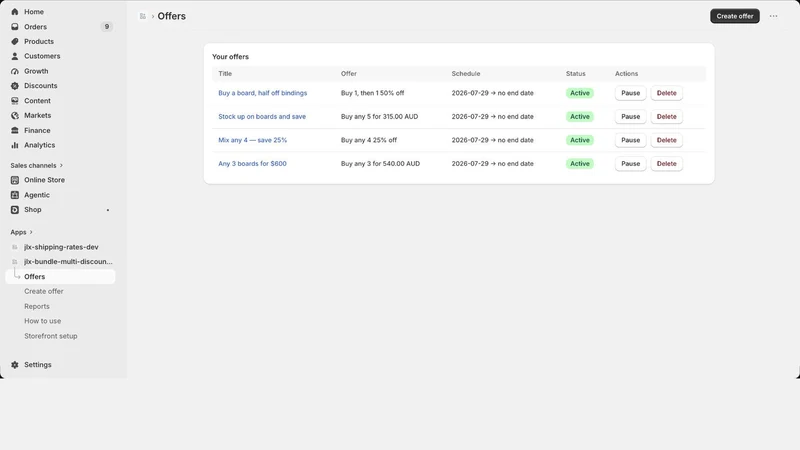
Task: Click the Schedule column header
Action: click(466, 73)
